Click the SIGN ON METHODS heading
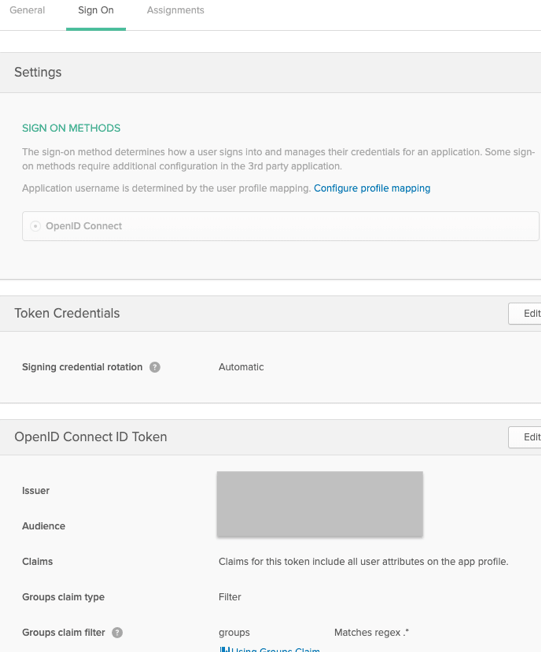 point(71,128)
